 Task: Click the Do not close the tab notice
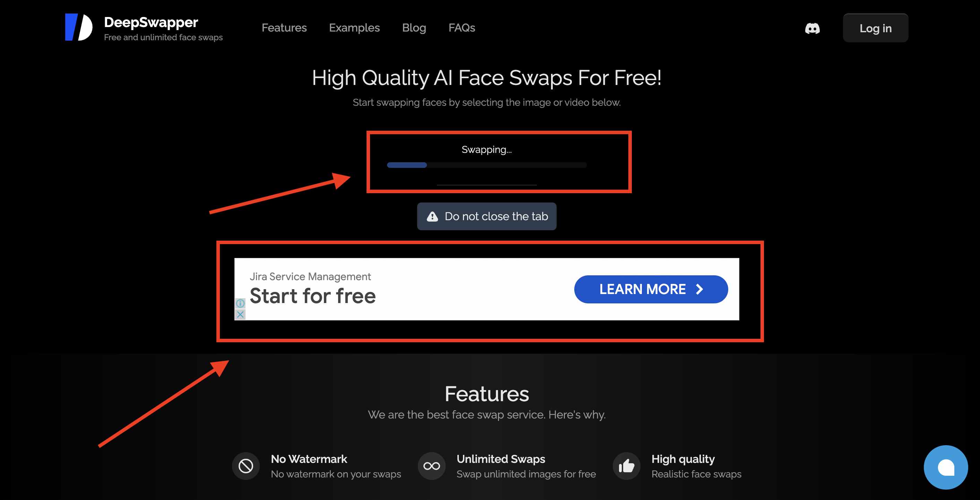pos(487,216)
